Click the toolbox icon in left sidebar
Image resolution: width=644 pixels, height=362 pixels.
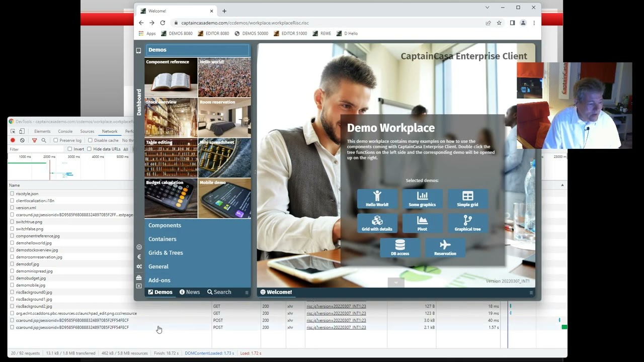click(139, 277)
